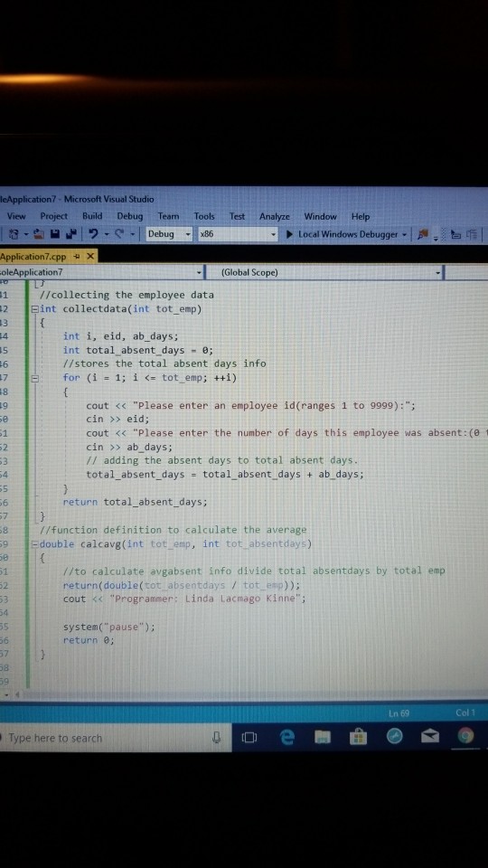Open the Tools menu

pos(204,216)
